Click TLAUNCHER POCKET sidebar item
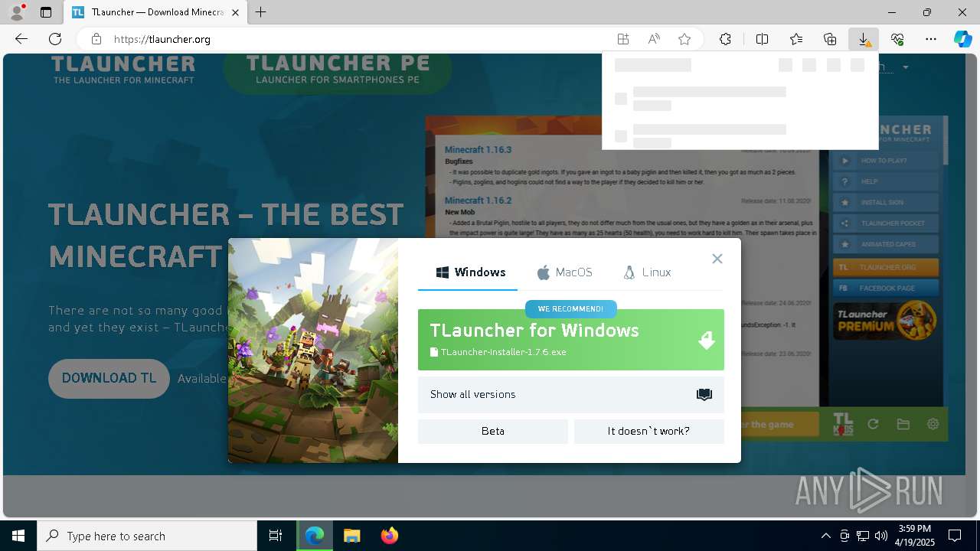Screen dimensions: 980x551 [884, 223]
